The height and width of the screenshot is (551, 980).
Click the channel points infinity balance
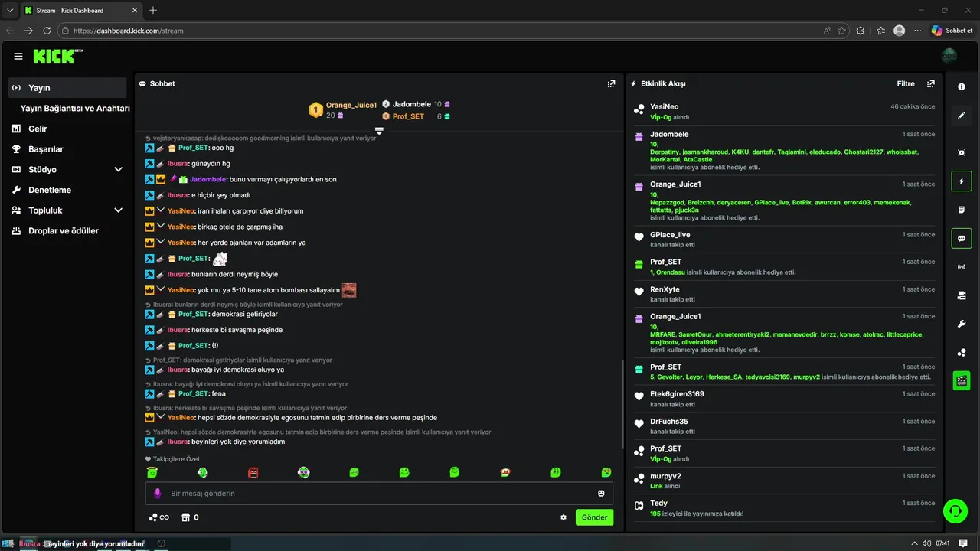pos(158,517)
